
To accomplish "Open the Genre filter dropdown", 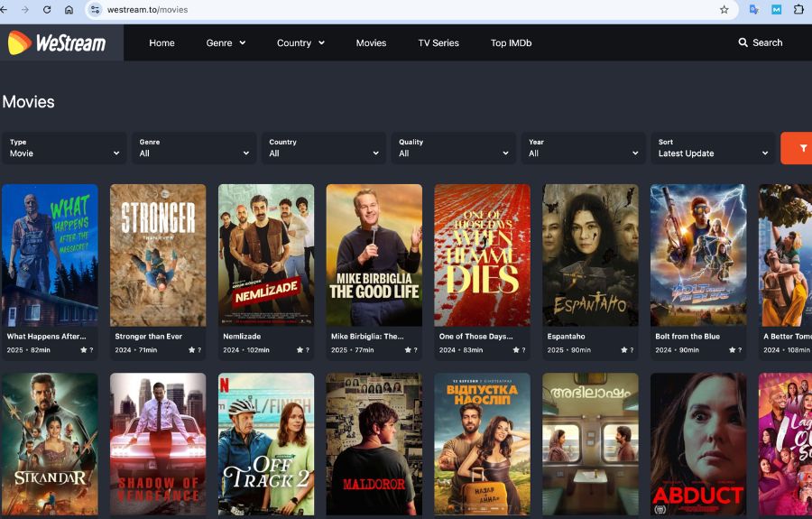I will point(194,148).
